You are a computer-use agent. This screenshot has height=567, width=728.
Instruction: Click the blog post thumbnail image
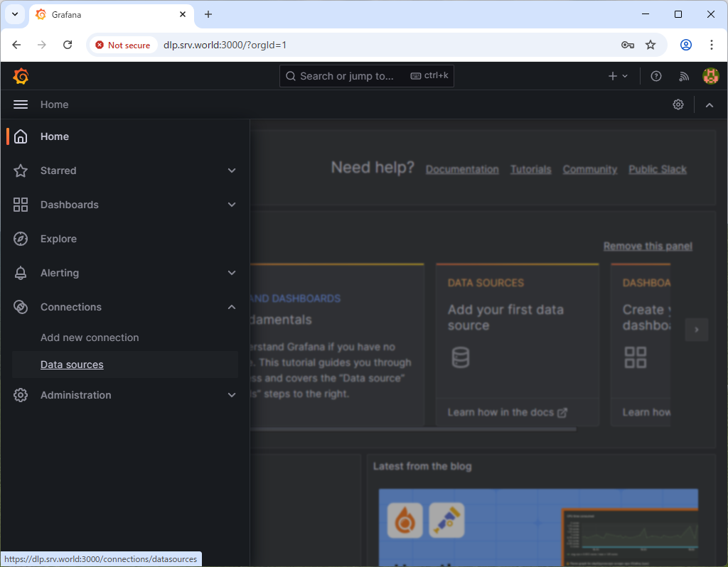tap(538, 527)
